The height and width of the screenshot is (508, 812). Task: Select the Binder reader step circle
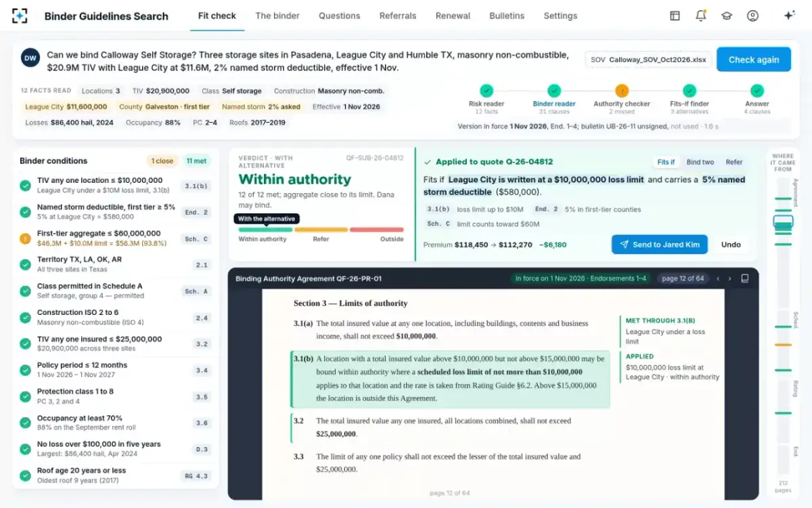pos(554,90)
